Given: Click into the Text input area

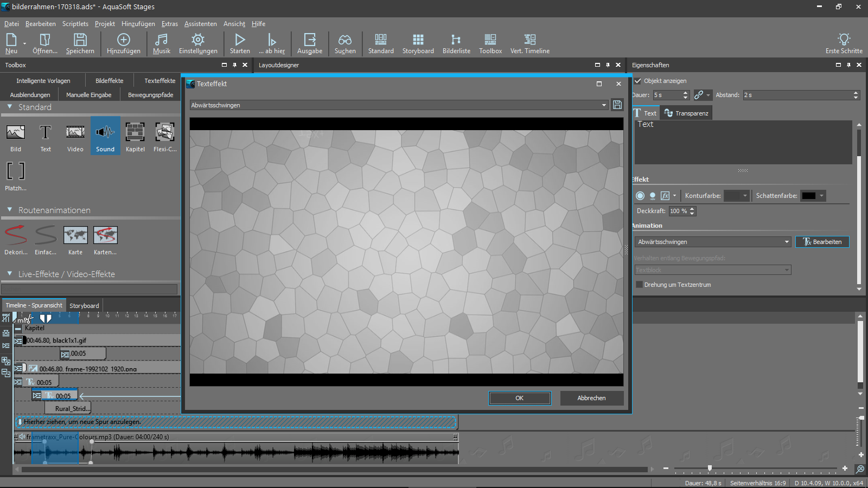Looking at the screenshot, I should (743, 142).
